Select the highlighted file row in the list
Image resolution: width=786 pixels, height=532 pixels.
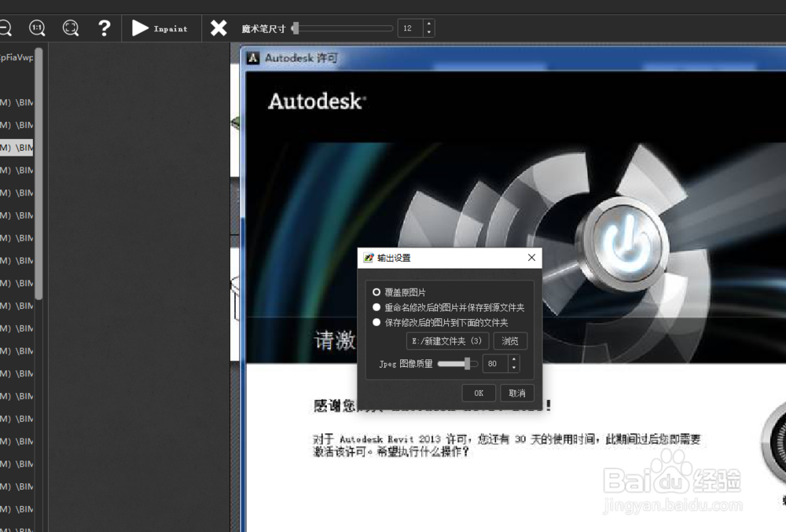click(x=17, y=147)
